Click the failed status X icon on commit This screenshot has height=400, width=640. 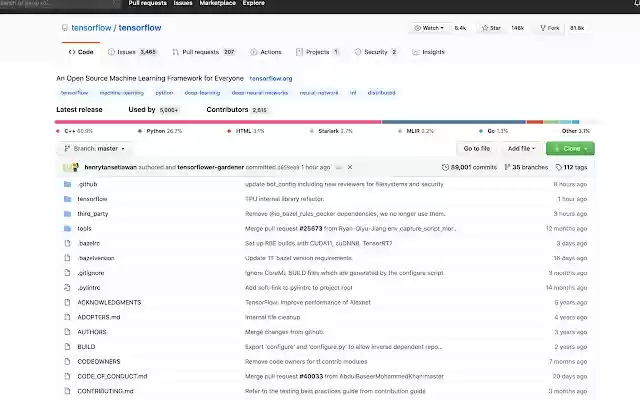coord(350,167)
